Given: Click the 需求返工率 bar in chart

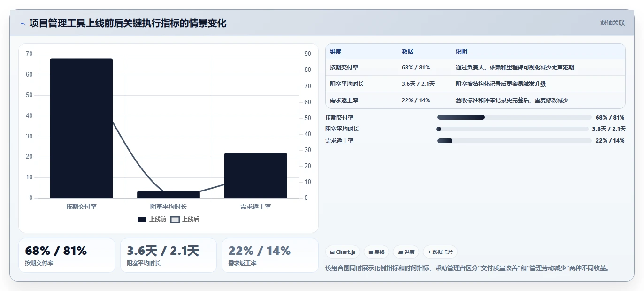Looking at the screenshot, I should [255, 176].
